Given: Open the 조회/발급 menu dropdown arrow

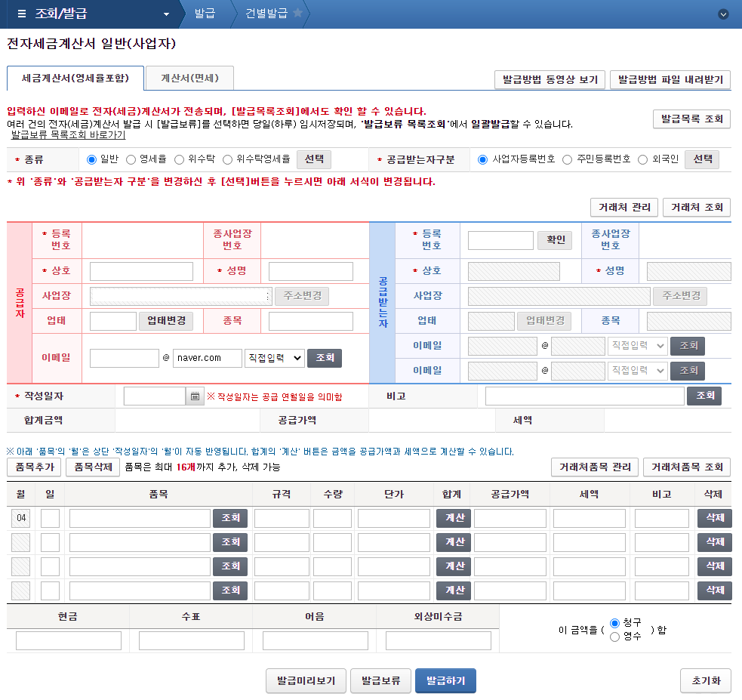Looking at the screenshot, I should pos(166,14).
